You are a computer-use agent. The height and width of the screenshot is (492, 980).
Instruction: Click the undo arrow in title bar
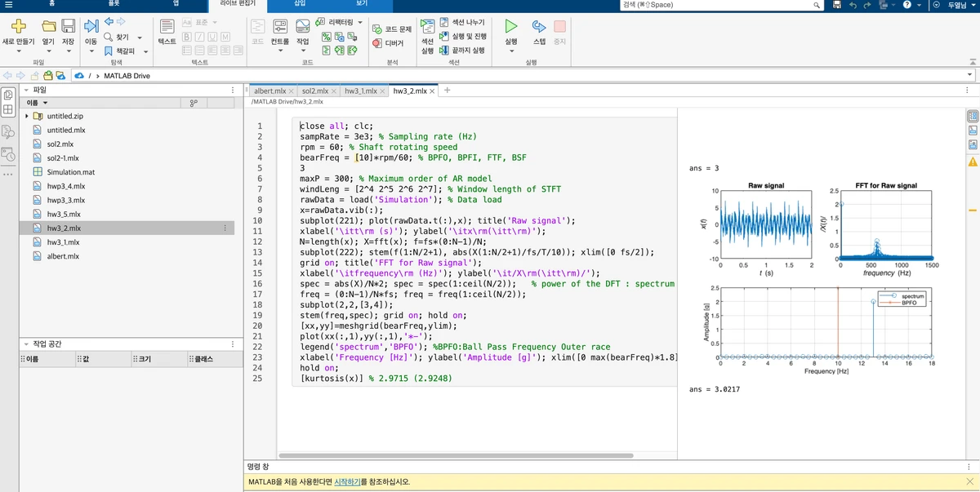(x=853, y=5)
